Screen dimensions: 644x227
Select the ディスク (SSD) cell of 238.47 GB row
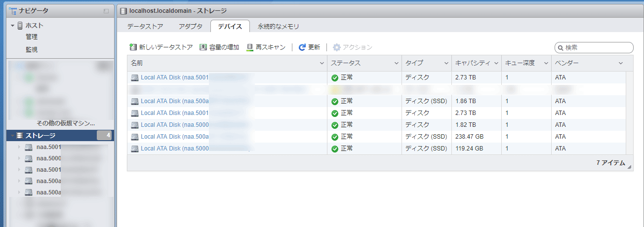[x=427, y=137]
